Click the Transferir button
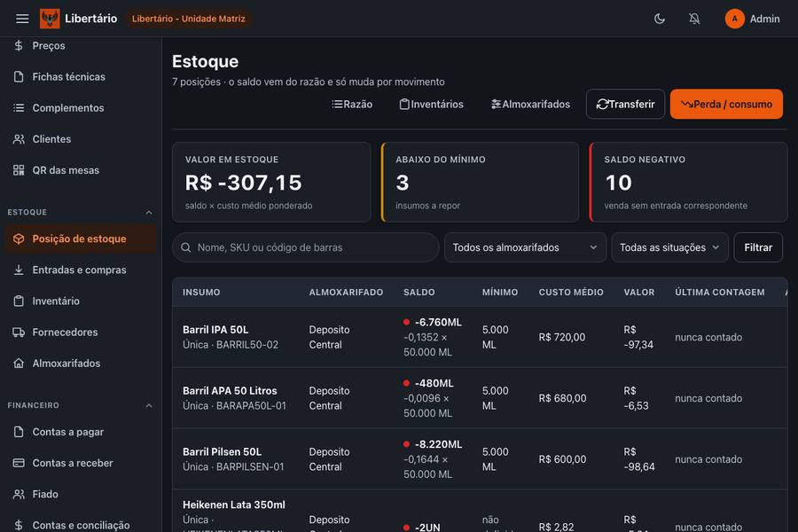798x532 pixels. pyautogui.click(x=625, y=104)
